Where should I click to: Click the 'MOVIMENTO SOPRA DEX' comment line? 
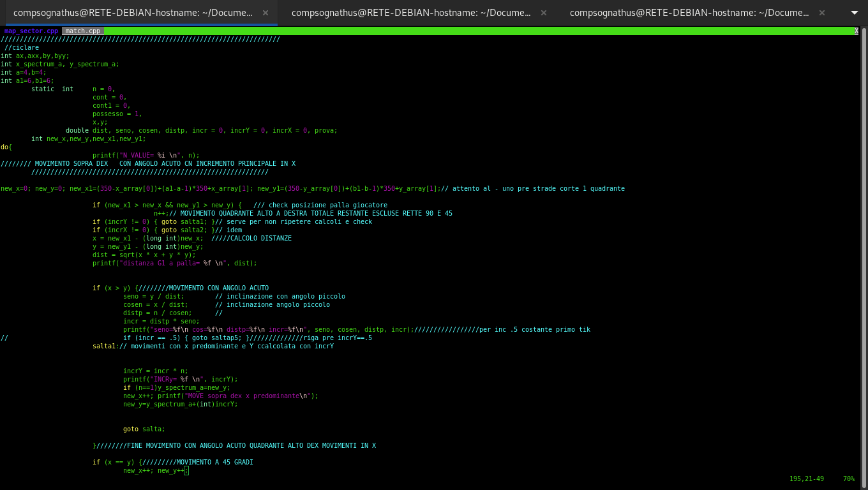[x=148, y=163]
